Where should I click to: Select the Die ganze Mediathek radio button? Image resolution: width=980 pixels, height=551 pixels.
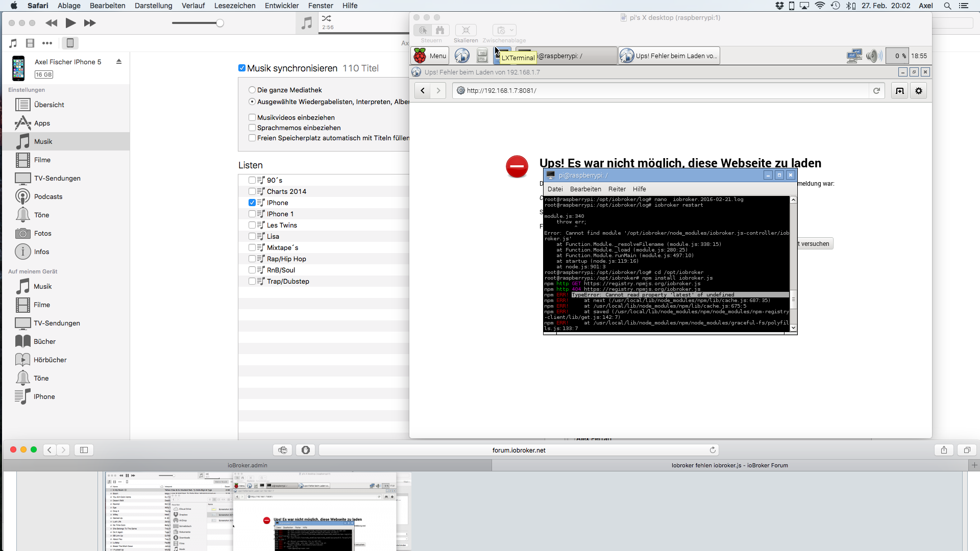click(252, 90)
